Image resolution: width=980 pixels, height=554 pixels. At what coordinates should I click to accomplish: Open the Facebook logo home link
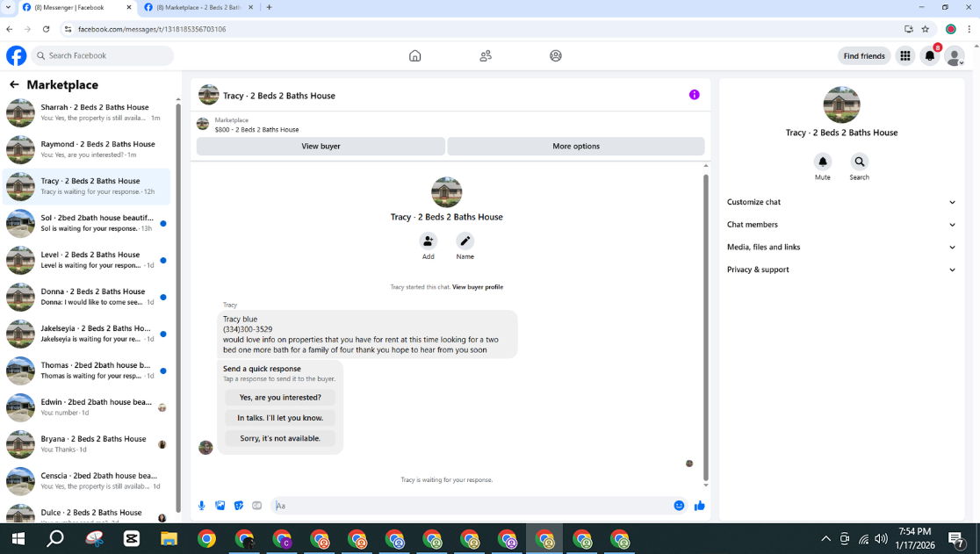(x=17, y=55)
